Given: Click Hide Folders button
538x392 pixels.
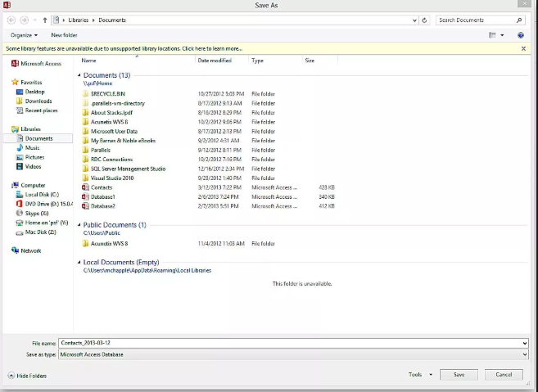Looking at the screenshot, I should pos(27,376).
